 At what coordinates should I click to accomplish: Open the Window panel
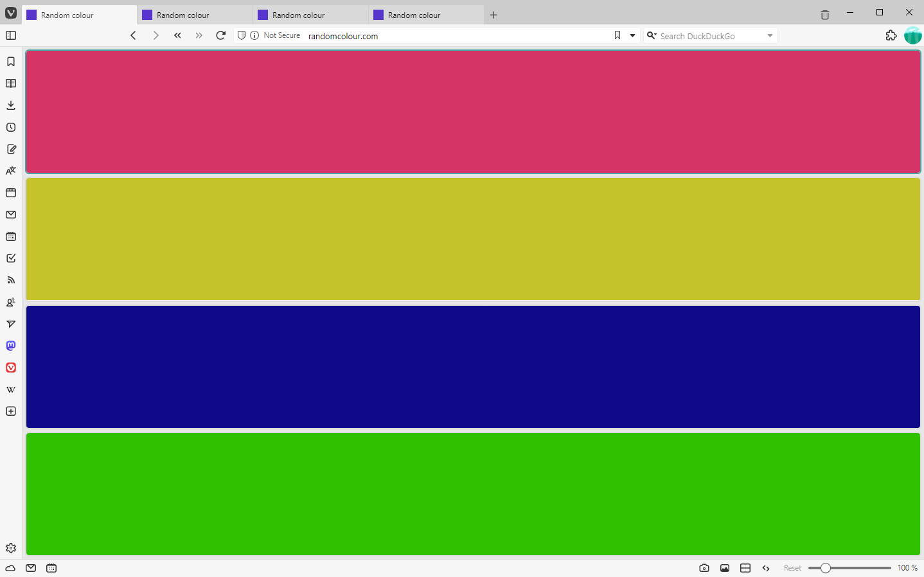(11, 193)
